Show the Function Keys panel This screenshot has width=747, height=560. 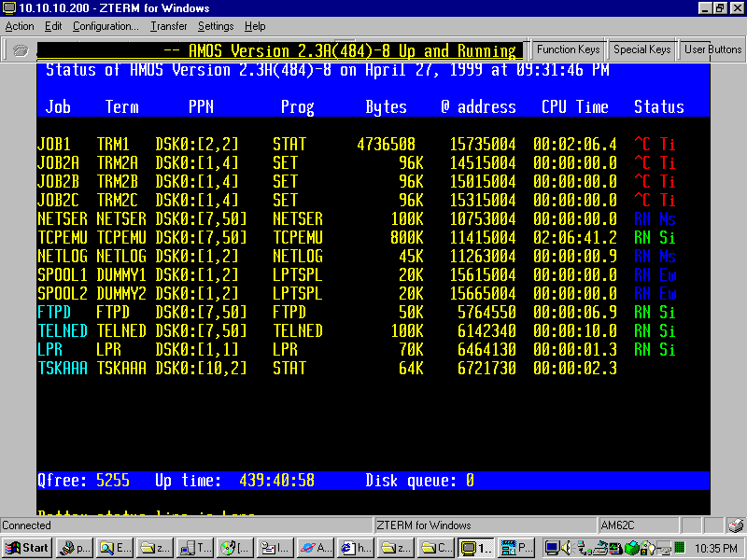(568, 49)
